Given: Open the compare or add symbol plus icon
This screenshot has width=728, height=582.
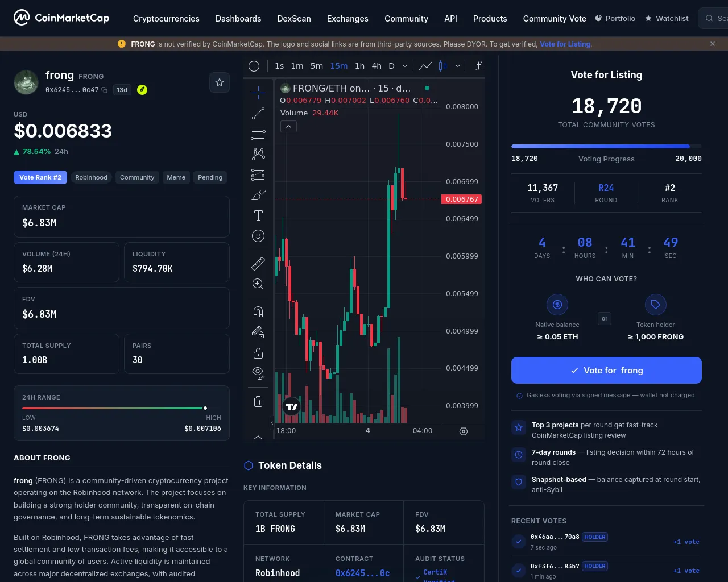Looking at the screenshot, I should [x=254, y=66].
